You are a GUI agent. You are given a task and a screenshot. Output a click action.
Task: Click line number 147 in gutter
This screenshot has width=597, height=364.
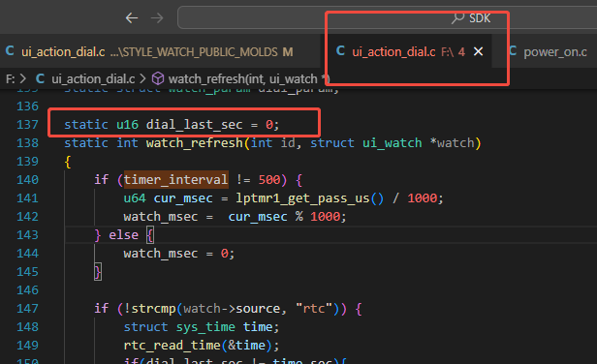tap(27, 309)
